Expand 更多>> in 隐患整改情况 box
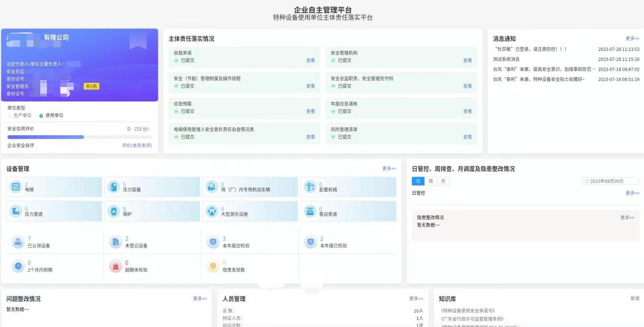 click(627, 217)
